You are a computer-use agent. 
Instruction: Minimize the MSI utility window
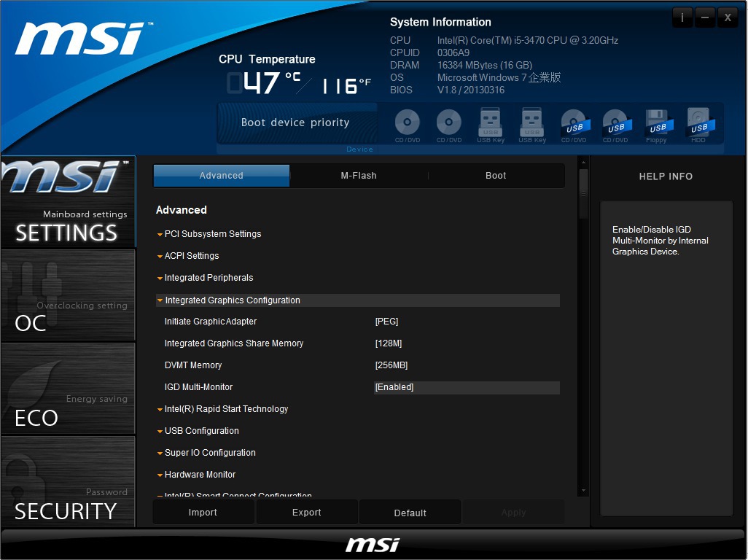(x=704, y=17)
